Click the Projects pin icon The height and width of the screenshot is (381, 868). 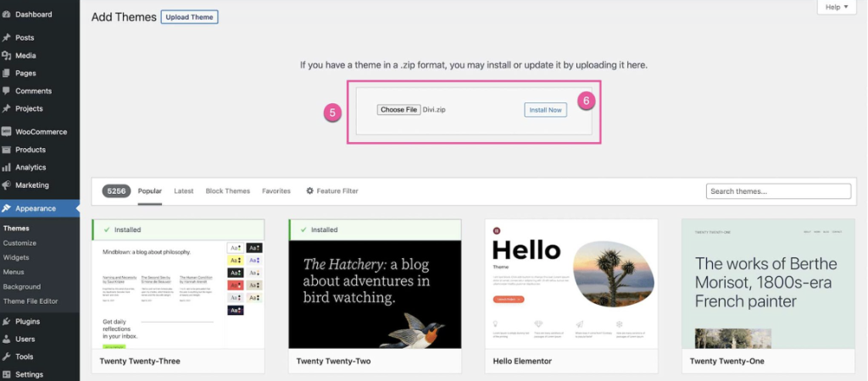pyautogui.click(x=7, y=108)
